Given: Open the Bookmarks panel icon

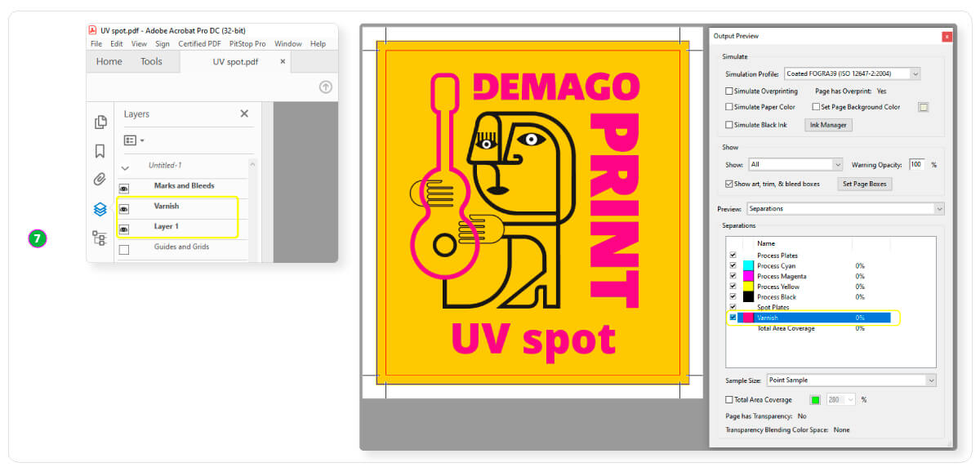Looking at the screenshot, I should [100, 151].
